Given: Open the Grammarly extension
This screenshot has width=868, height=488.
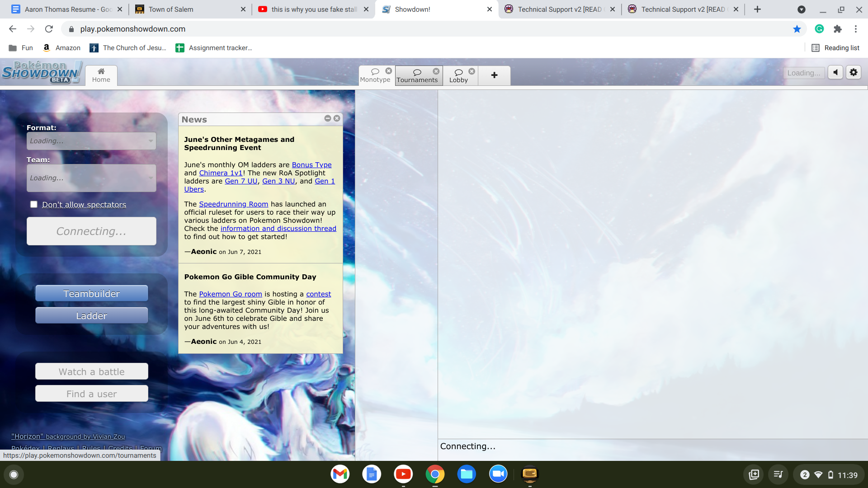Looking at the screenshot, I should point(819,29).
